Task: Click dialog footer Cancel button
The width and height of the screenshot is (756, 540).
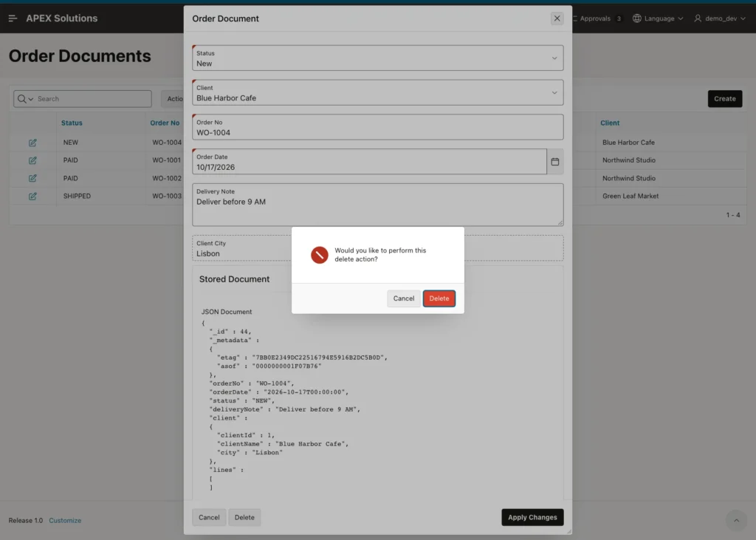Action: click(209, 517)
